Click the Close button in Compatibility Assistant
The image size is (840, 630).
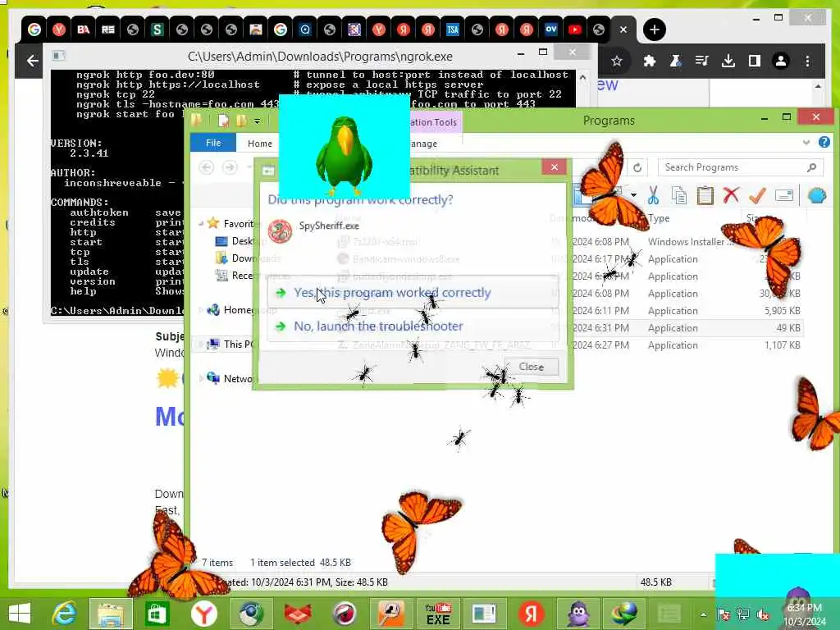pos(531,367)
